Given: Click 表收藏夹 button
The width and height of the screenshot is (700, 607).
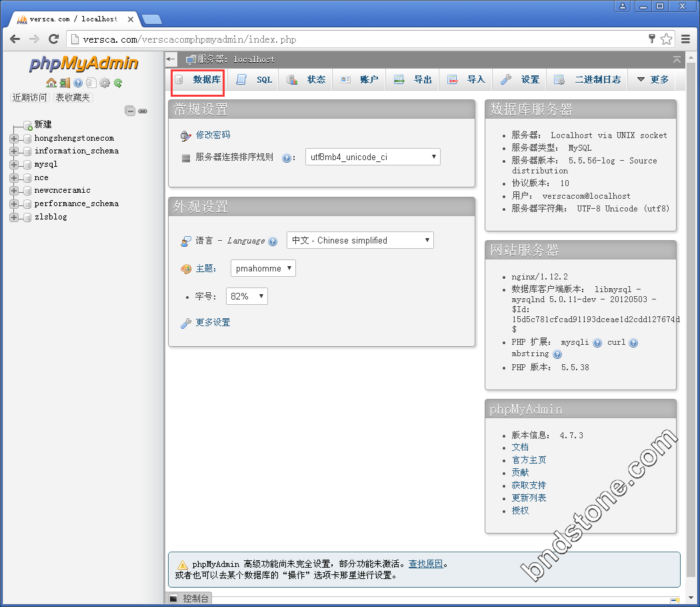Looking at the screenshot, I should (73, 97).
